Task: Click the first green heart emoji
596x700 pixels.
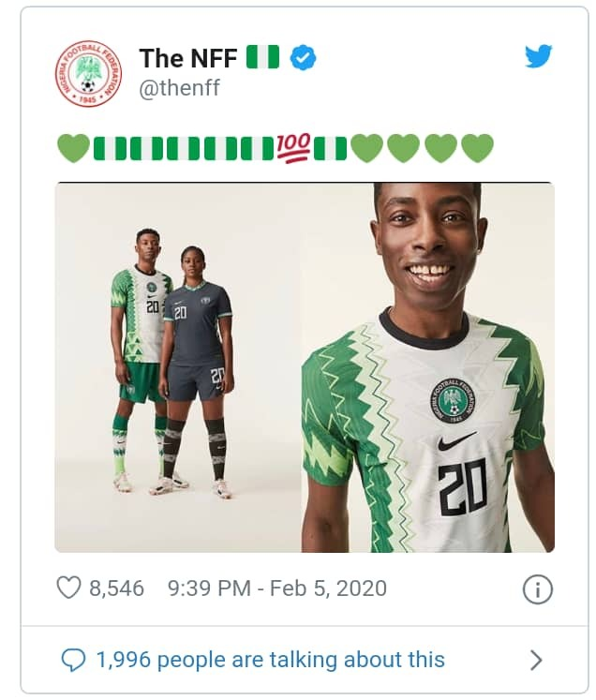Action: point(73,148)
